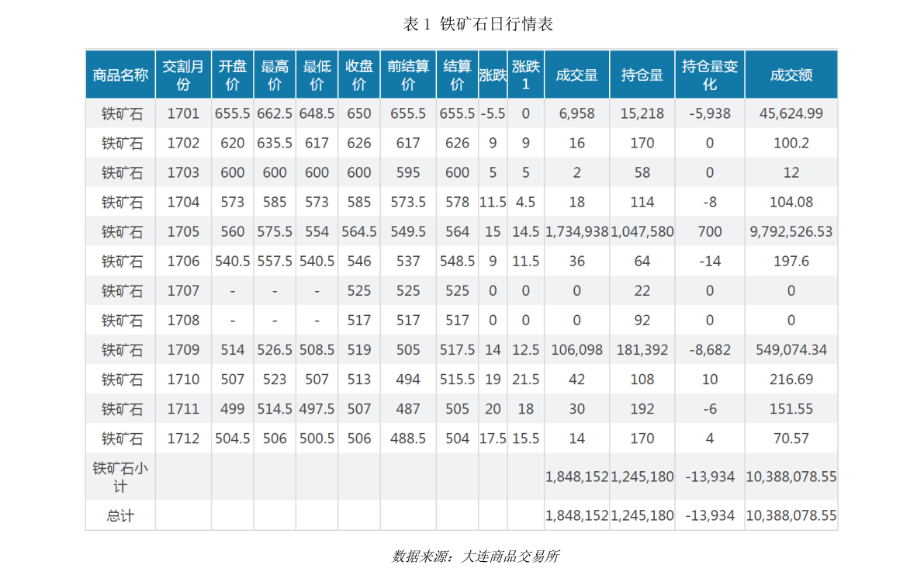This screenshot has height=579, width=924.
Task: Click delivery month cell "1701"
Action: pos(183,113)
